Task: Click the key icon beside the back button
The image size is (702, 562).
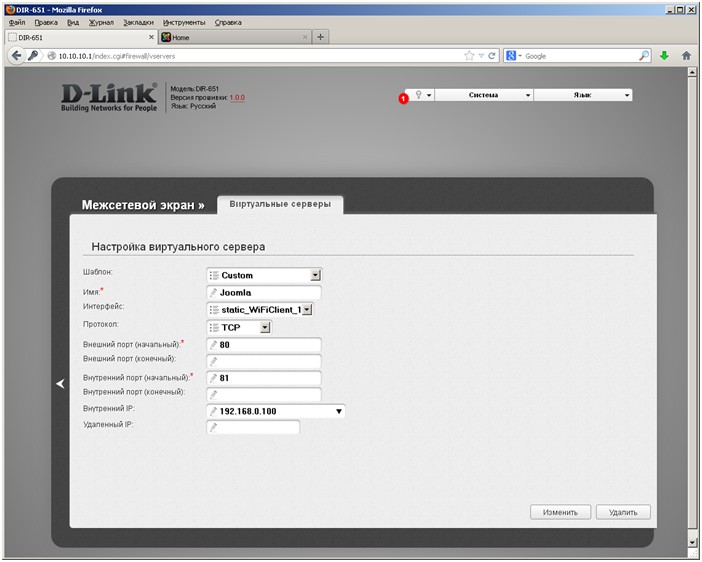Action: coord(33,56)
